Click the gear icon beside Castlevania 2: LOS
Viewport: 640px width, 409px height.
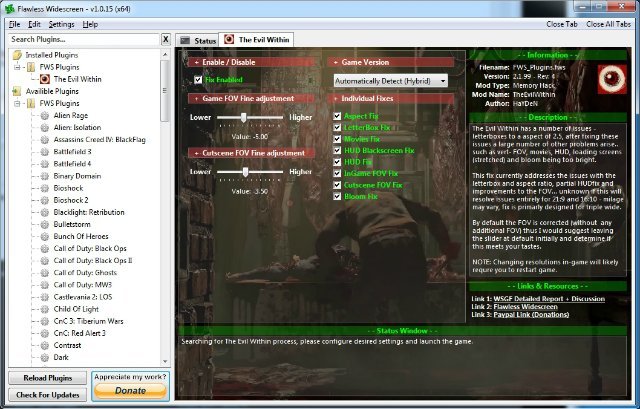pos(45,297)
